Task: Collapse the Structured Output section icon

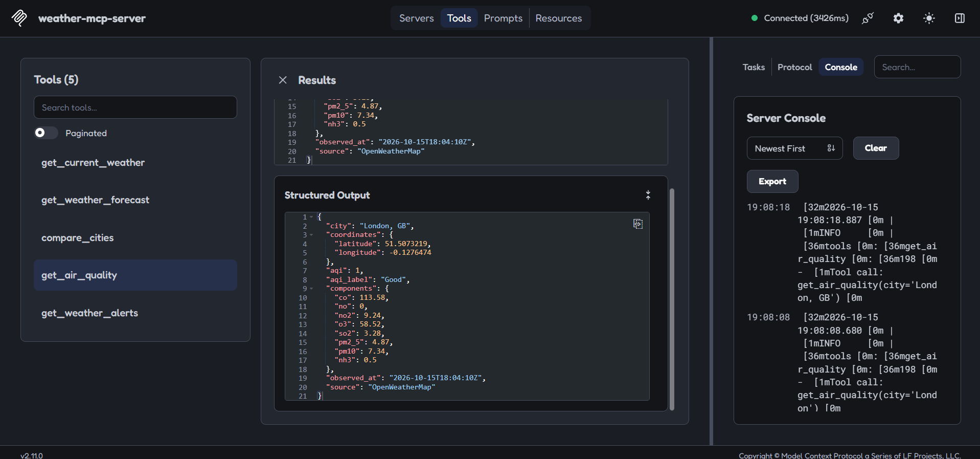Action: coord(648,195)
